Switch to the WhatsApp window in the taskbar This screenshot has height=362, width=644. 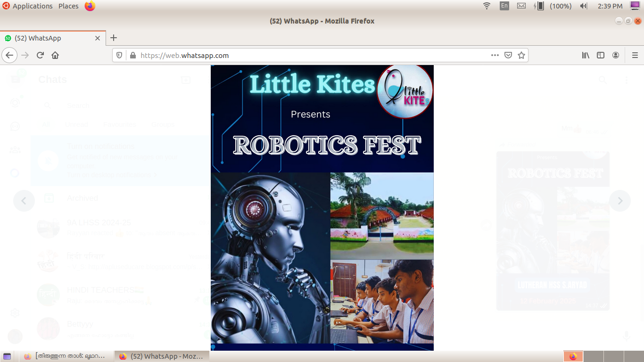point(162,356)
